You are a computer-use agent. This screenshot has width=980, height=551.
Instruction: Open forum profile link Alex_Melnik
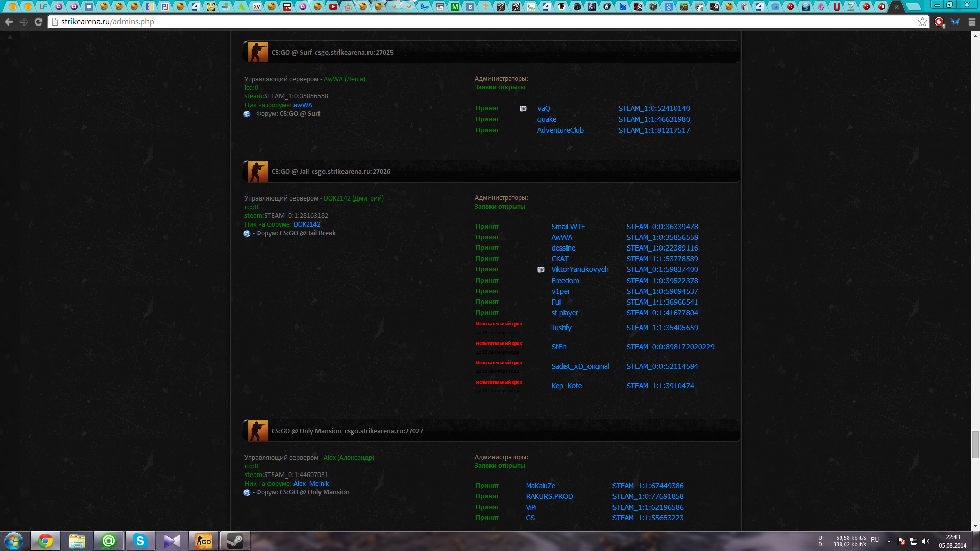[x=311, y=484]
